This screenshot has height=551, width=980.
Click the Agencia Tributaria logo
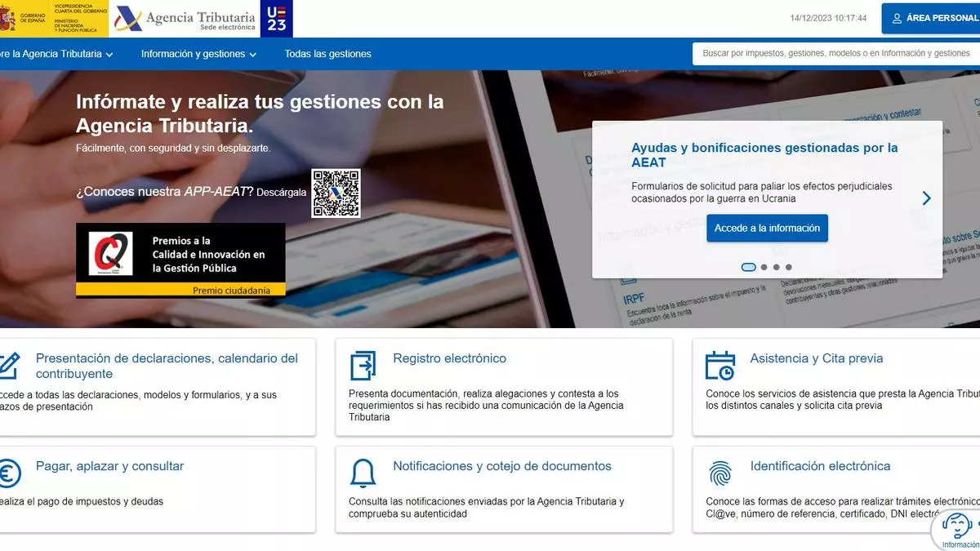coord(185,18)
